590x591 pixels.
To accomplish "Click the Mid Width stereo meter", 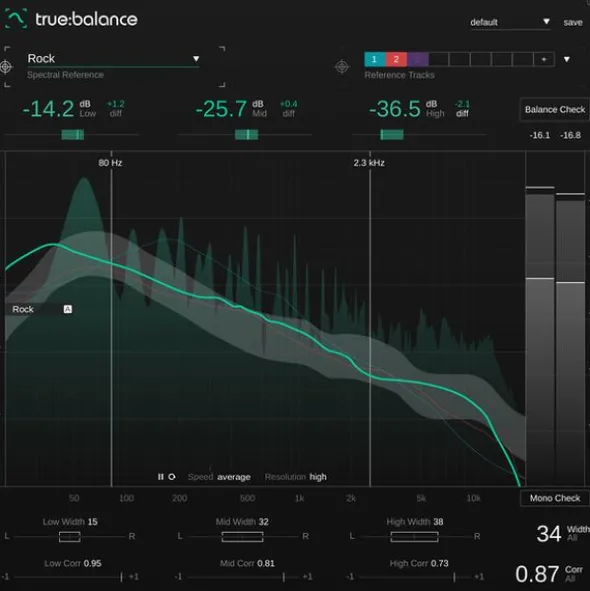I will tap(242, 537).
